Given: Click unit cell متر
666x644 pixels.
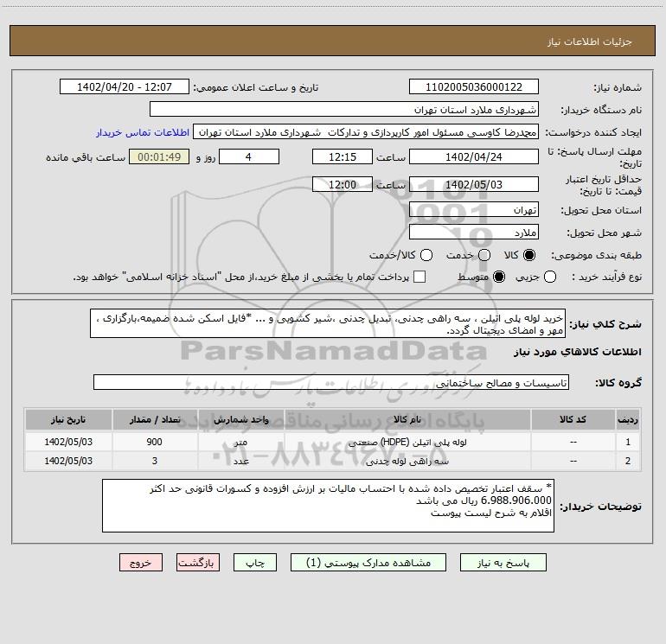Looking at the screenshot, I should coord(240,442).
